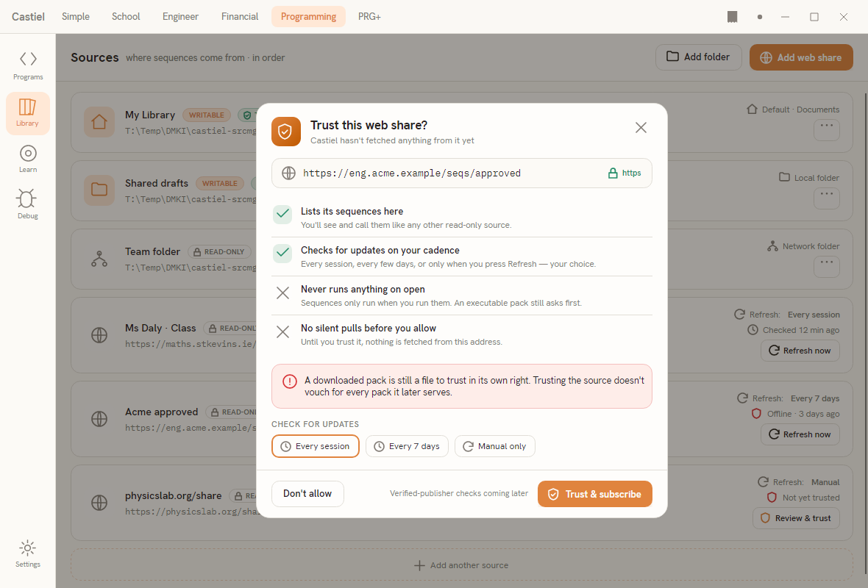Click the Default · Documents label
This screenshot has width=868, height=588.
[x=800, y=110]
